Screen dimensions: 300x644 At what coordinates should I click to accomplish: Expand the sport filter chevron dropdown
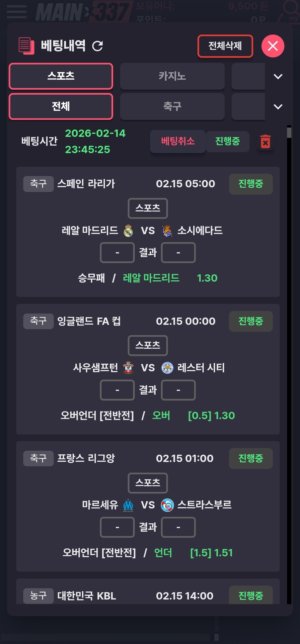(x=278, y=107)
